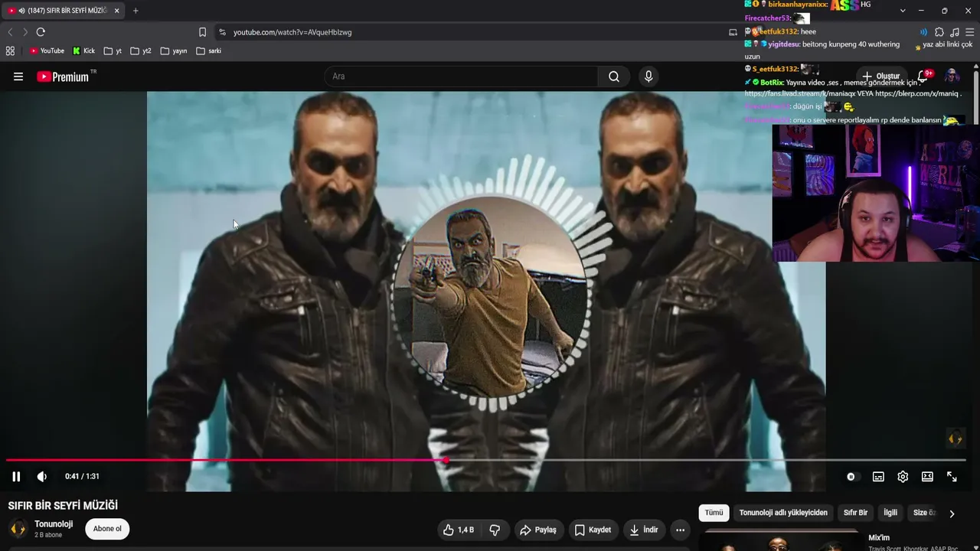Subscribe with the Abone ol button
Image resolution: width=980 pixels, height=551 pixels.
[107, 529]
